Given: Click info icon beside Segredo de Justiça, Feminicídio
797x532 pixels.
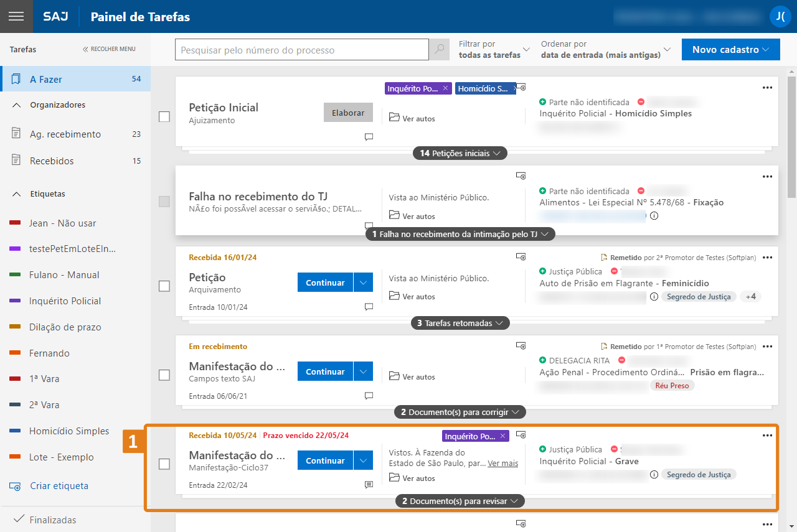Looking at the screenshot, I should [654, 297].
